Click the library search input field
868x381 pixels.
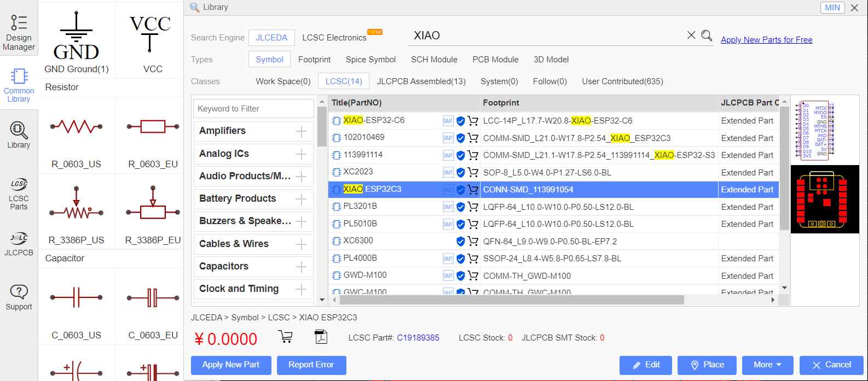pos(547,36)
